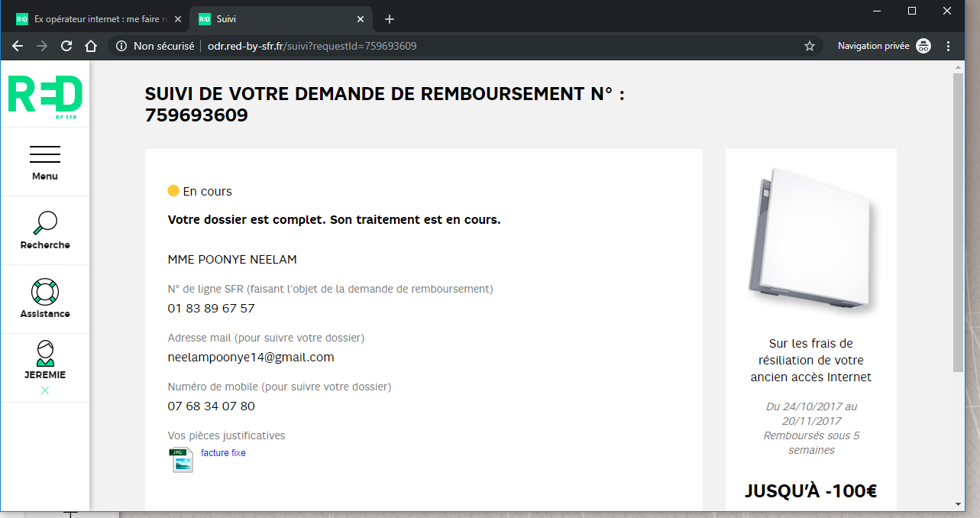Image resolution: width=980 pixels, height=518 pixels.
Task: Click Vos pièces justificatives label
Action: coord(226,435)
